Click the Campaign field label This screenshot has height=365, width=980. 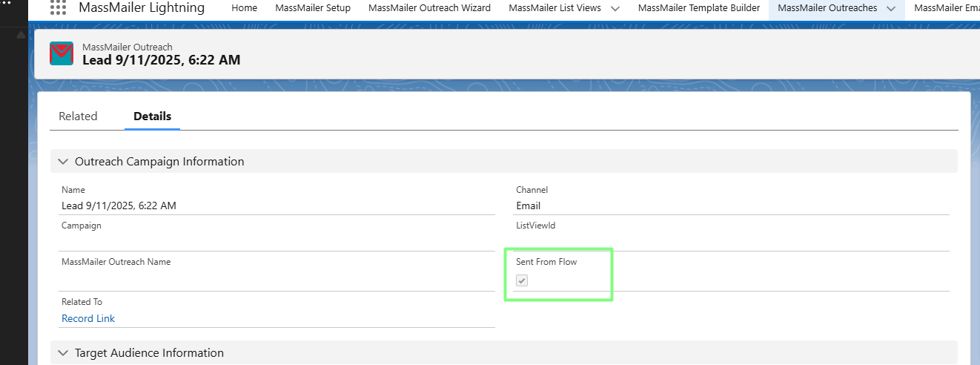pos(82,226)
